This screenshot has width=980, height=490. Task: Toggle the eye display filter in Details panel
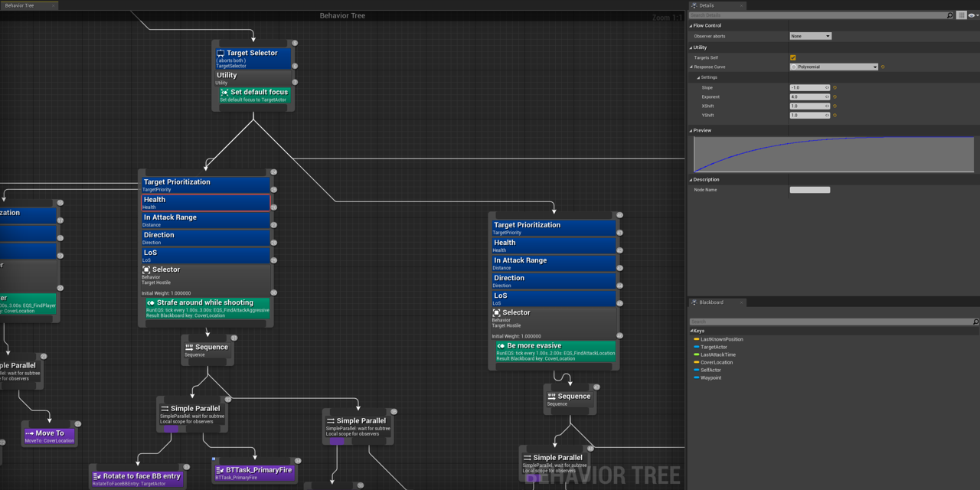point(971,15)
